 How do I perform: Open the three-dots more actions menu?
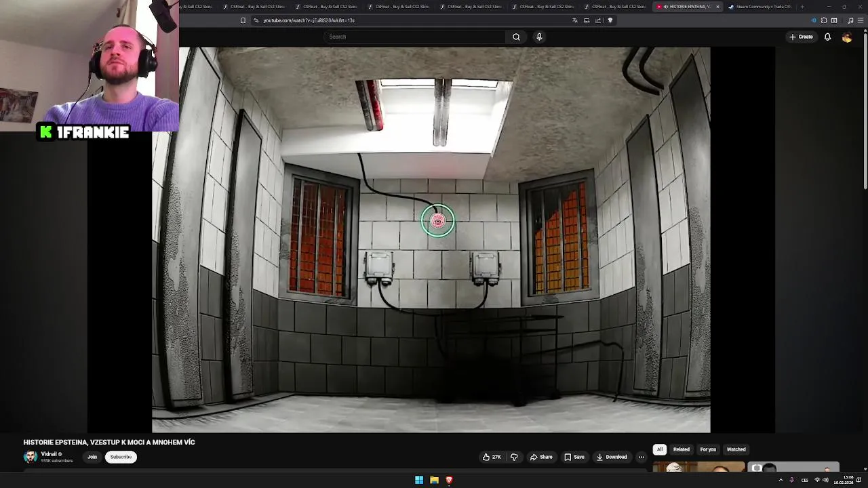[x=641, y=457]
